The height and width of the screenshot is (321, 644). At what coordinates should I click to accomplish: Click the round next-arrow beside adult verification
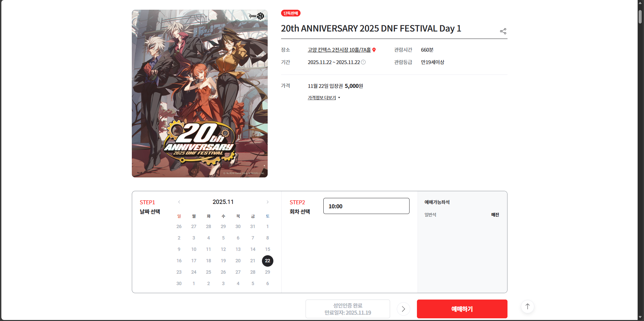[x=403, y=309]
